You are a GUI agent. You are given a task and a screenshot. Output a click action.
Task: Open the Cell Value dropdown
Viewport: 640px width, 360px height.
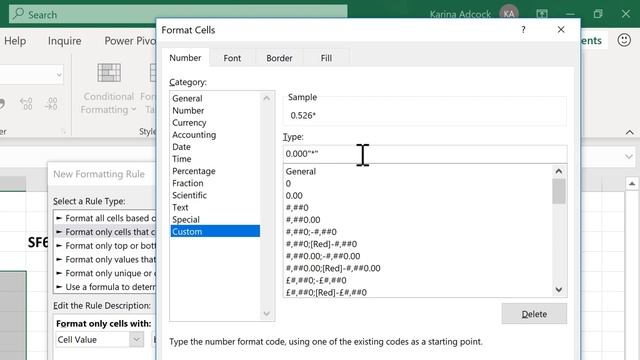[136, 340]
